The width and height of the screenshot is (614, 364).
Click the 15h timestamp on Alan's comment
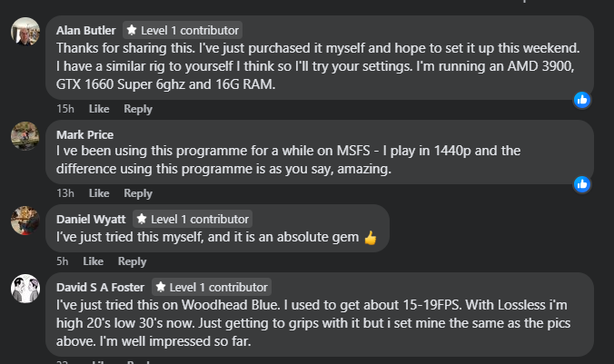[x=64, y=109]
